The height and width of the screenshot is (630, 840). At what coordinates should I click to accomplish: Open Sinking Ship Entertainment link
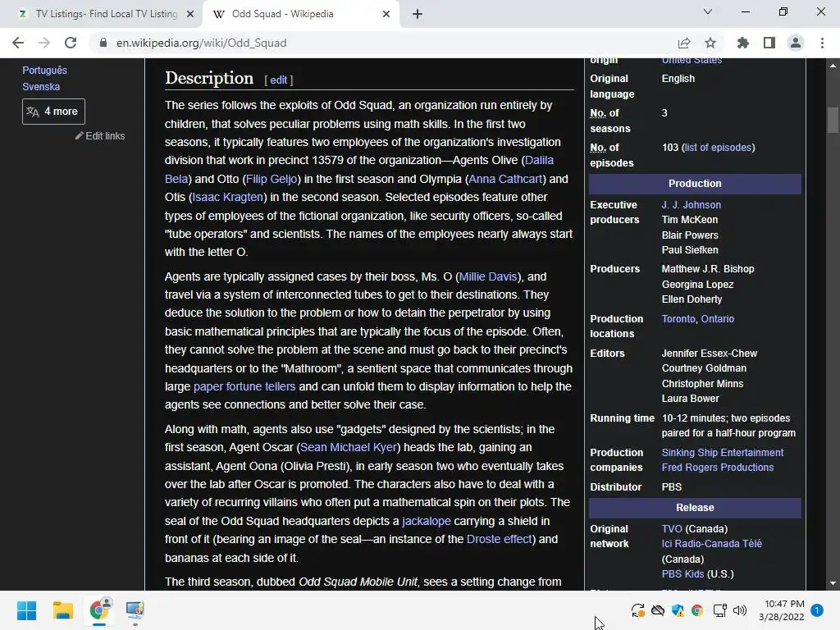click(x=722, y=453)
